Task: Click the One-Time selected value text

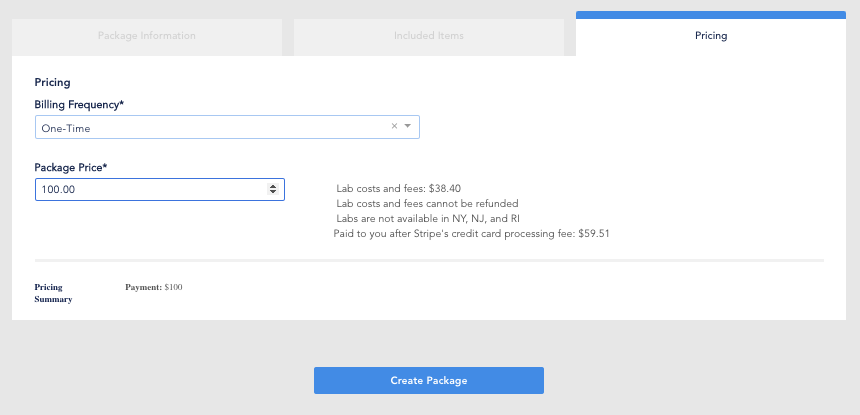Action: pyautogui.click(x=66, y=128)
